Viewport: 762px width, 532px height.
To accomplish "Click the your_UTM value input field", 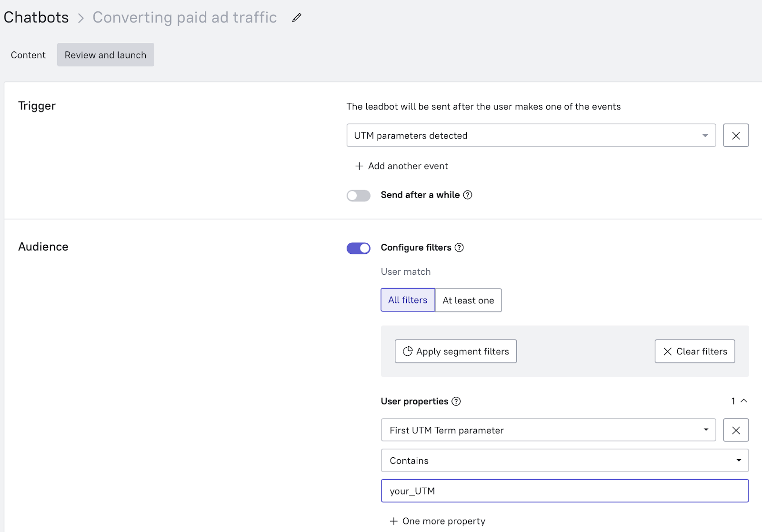I will 565,491.
